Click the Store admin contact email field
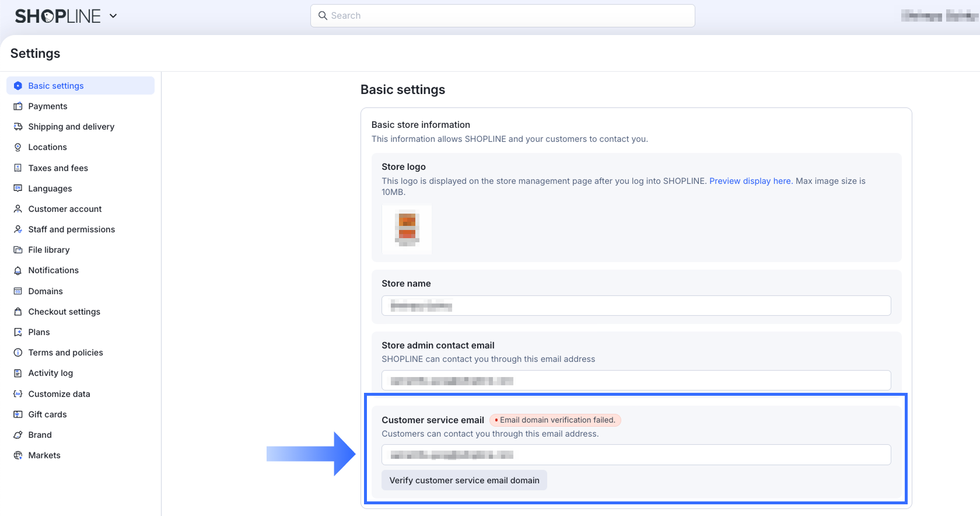Image resolution: width=980 pixels, height=516 pixels. (x=636, y=381)
